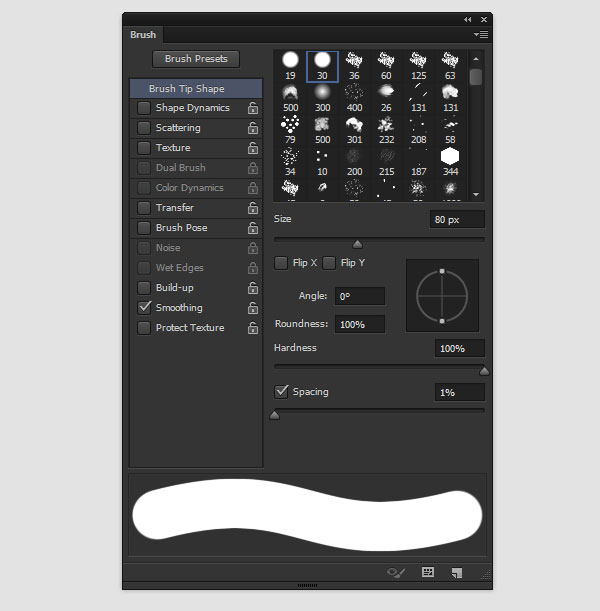The width and height of the screenshot is (600, 611).
Task: Turn on the Transfer checkbox
Action: (144, 208)
